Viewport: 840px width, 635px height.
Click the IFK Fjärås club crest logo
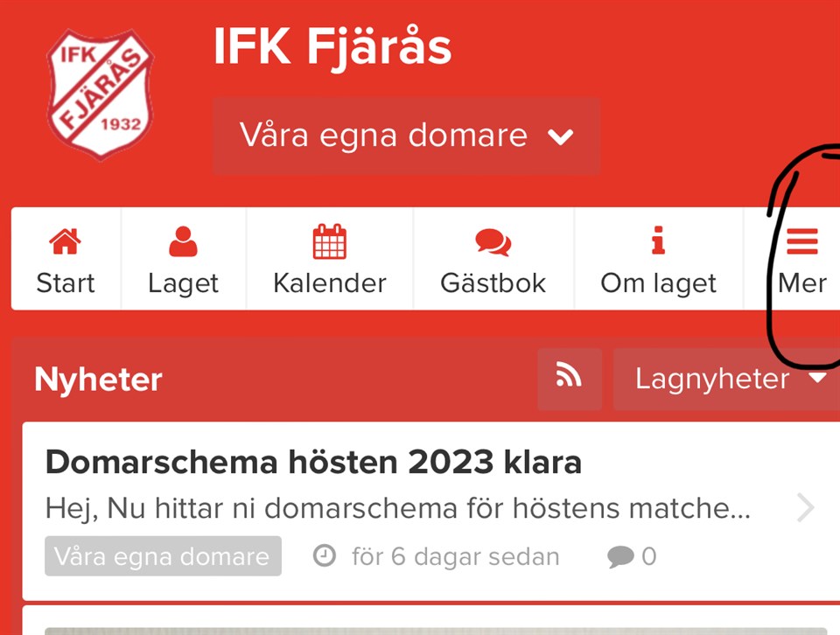tap(100, 94)
